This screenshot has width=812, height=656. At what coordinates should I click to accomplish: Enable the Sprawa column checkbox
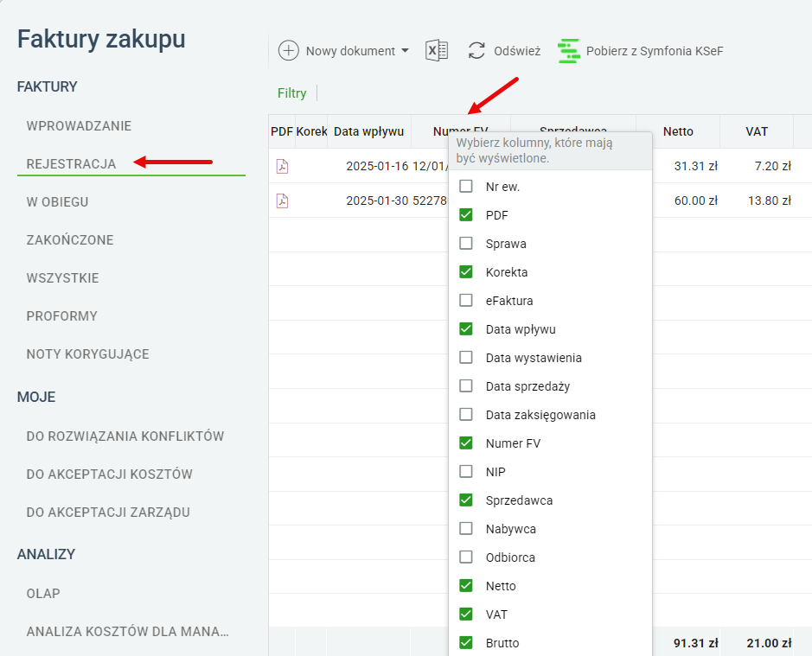tap(466, 244)
